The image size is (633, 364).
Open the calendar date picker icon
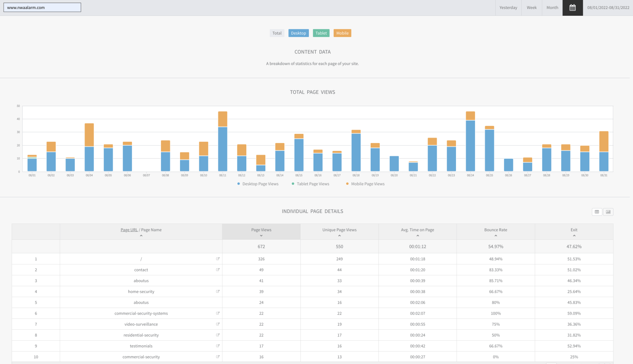tap(572, 8)
